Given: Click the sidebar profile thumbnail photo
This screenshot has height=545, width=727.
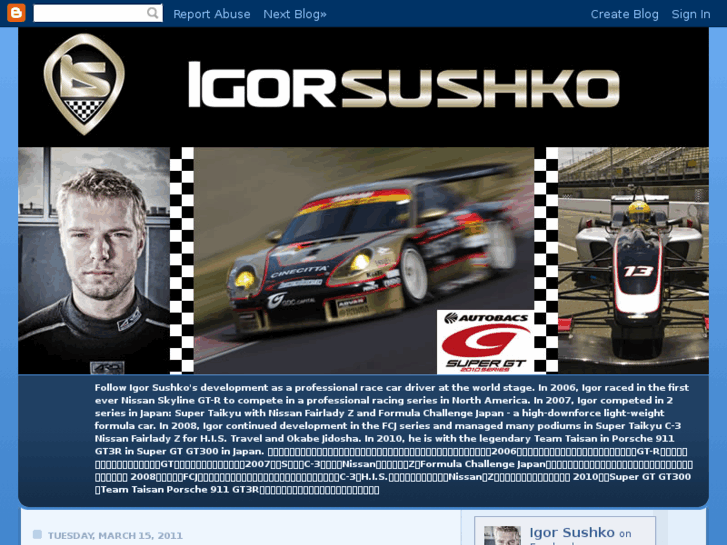Looking at the screenshot, I should pos(502,536).
